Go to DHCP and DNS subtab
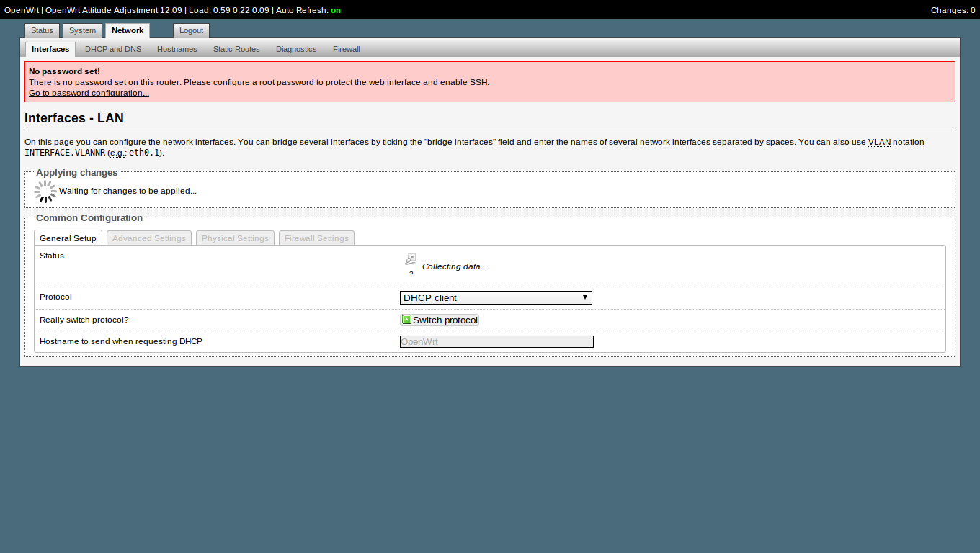 (x=113, y=49)
